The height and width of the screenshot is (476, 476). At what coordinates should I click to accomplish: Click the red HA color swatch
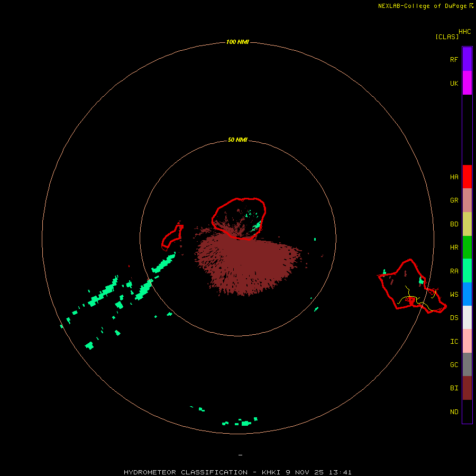pyautogui.click(x=467, y=177)
